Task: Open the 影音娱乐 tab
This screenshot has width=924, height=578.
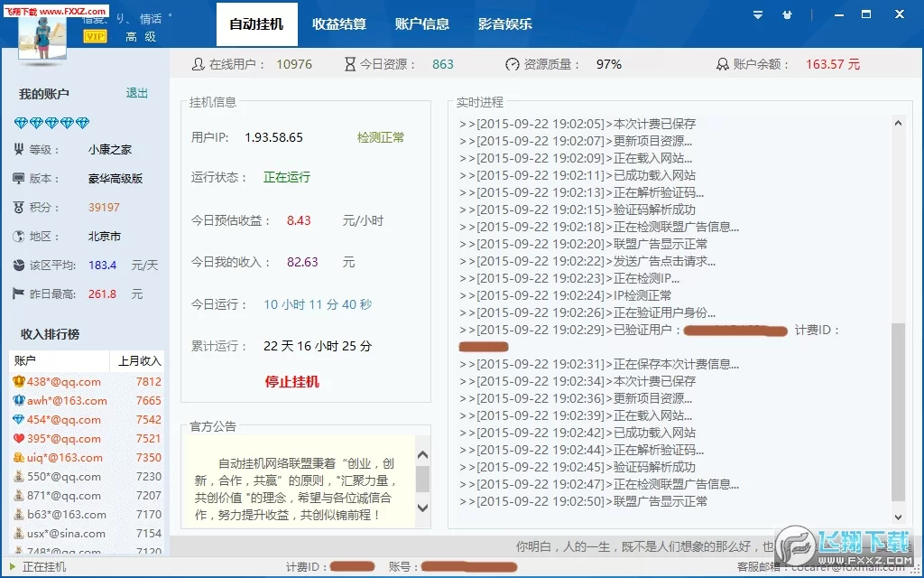Action: click(505, 24)
